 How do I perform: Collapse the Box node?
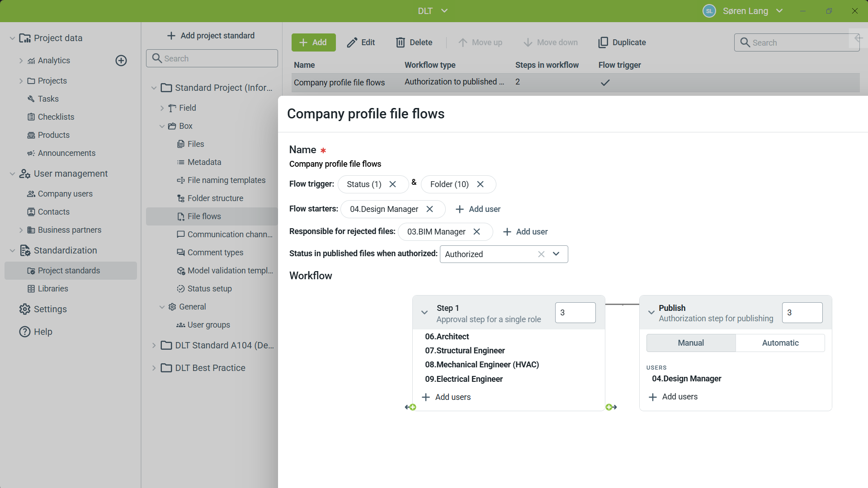(x=162, y=126)
